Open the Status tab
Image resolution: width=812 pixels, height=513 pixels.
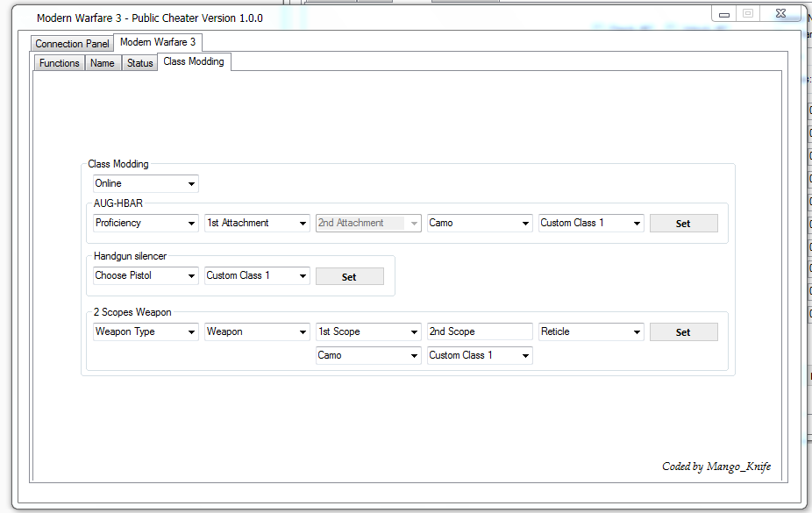point(139,63)
